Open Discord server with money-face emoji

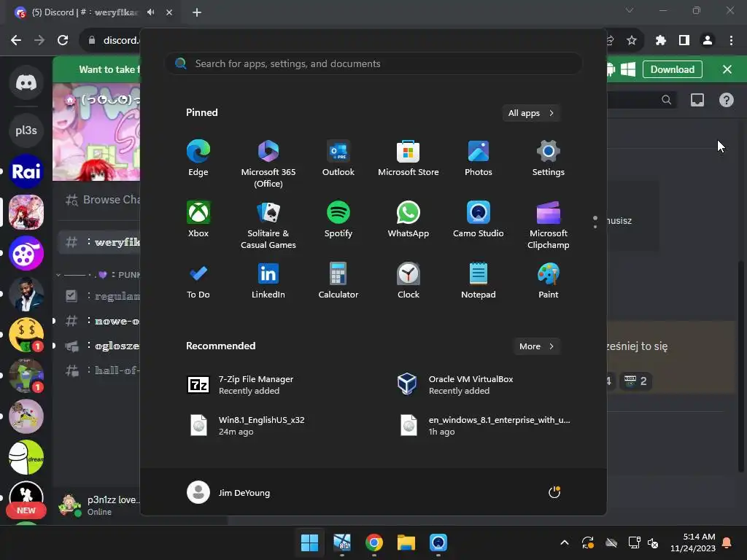pos(26,335)
